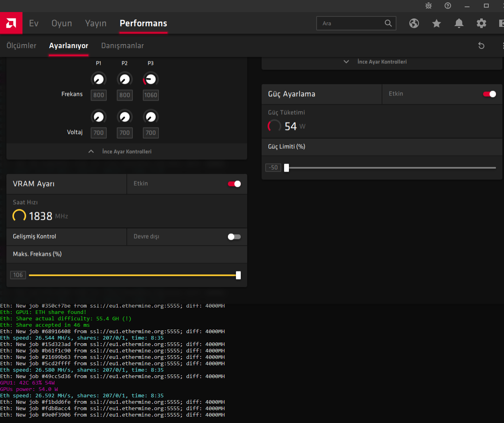Collapse İnce Ayar Kontrolleri under Voltaj
The image size is (504, 423).
pyautogui.click(x=126, y=152)
